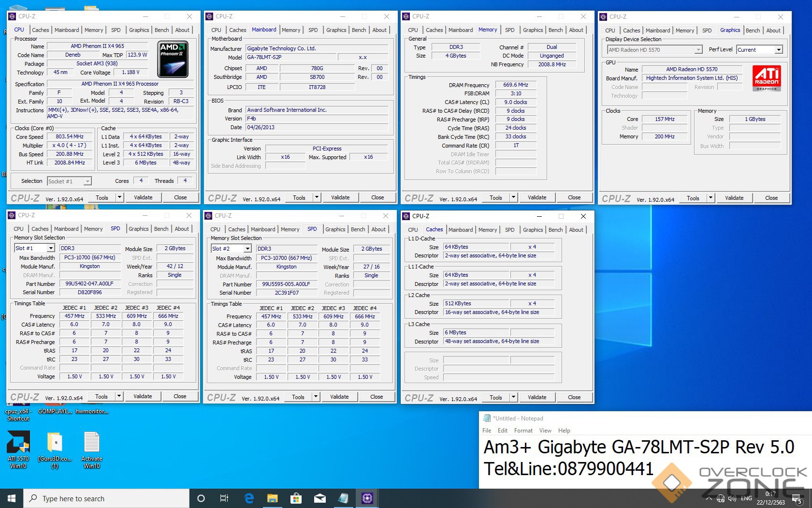This screenshot has height=508, width=812.
Task: Click ATI Radeon Graphics logo
Action: 767,78
